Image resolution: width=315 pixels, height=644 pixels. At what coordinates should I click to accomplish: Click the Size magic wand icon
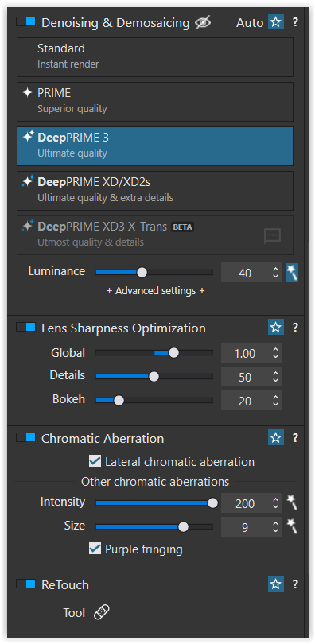(292, 526)
